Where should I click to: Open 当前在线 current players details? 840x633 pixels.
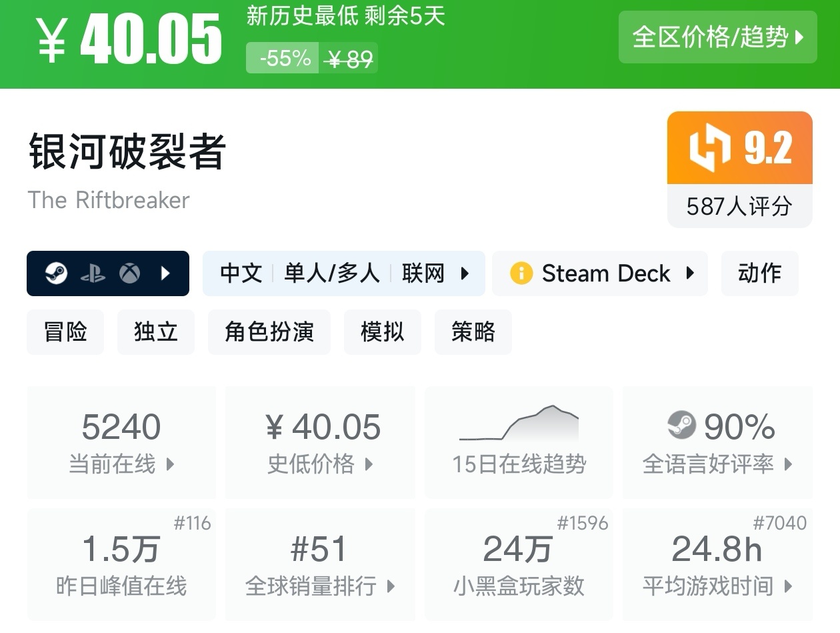121,442
